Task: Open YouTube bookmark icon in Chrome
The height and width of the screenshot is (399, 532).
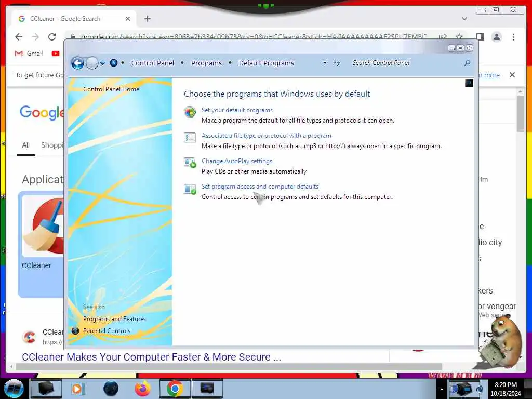Action: coord(55,54)
